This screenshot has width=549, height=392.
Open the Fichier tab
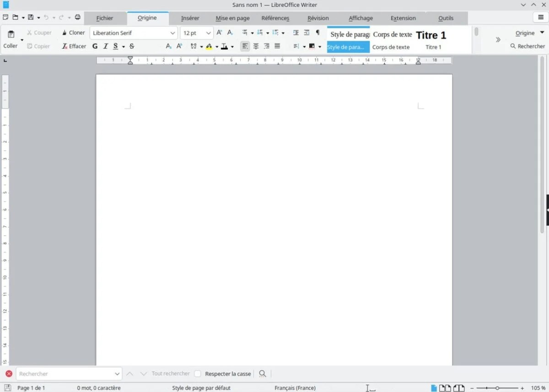(x=105, y=18)
